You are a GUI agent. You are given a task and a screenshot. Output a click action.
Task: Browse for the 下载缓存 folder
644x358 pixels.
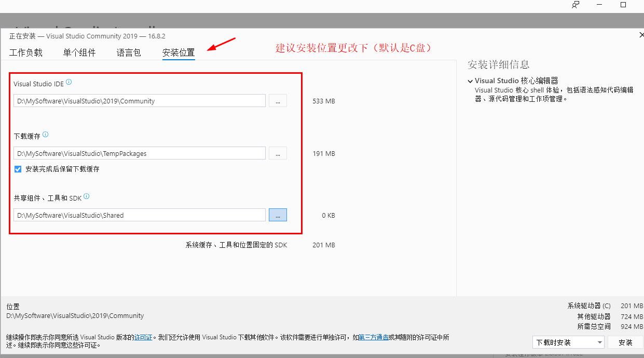(278, 153)
